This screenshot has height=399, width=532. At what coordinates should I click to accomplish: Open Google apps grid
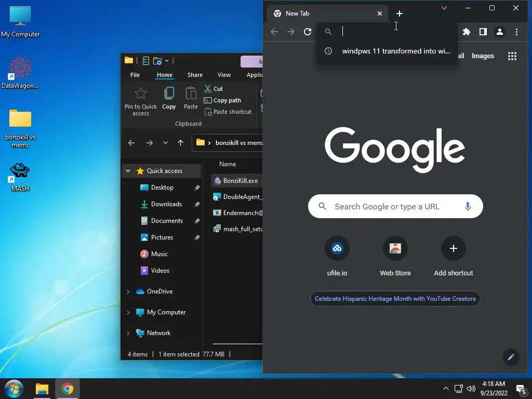tap(512, 56)
